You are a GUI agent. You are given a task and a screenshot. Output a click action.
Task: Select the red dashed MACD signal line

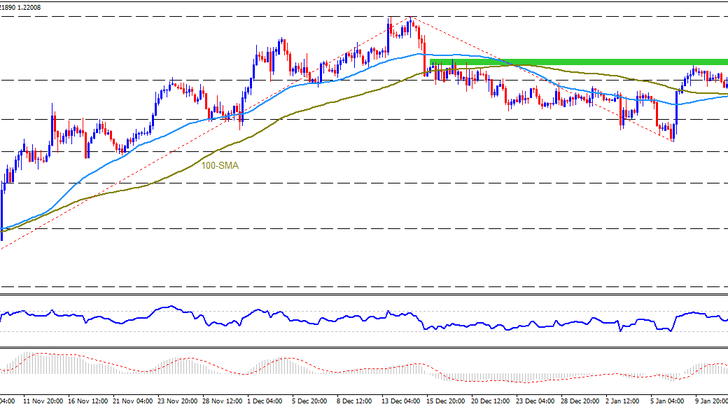[x=364, y=370]
